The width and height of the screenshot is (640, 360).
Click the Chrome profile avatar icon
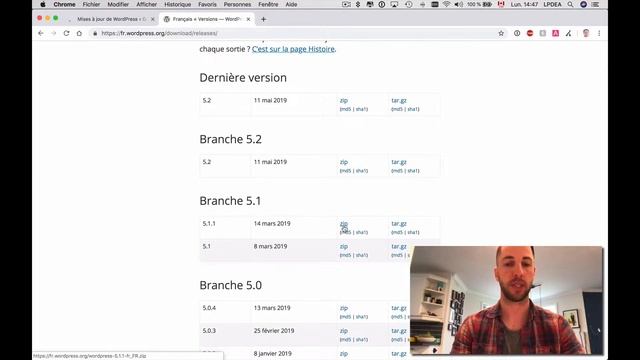586,33
